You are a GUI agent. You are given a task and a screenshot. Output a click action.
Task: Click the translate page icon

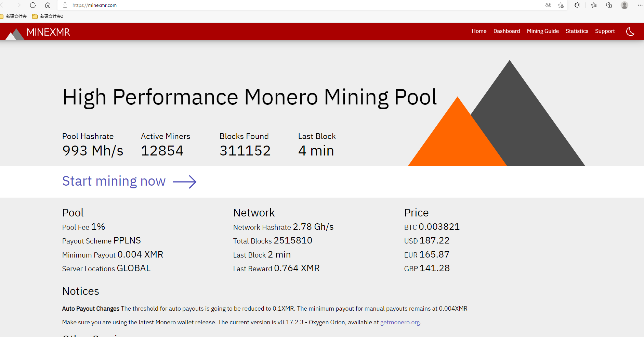point(548,5)
